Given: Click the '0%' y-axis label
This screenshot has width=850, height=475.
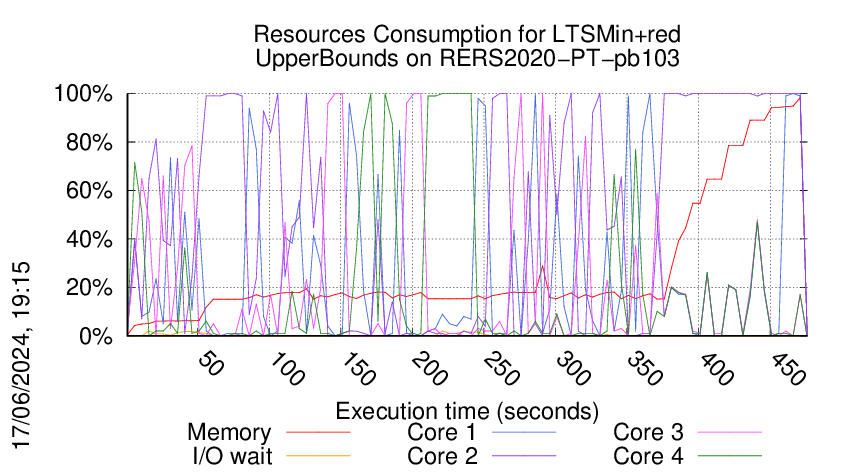Looking at the screenshot, I should (x=96, y=336).
